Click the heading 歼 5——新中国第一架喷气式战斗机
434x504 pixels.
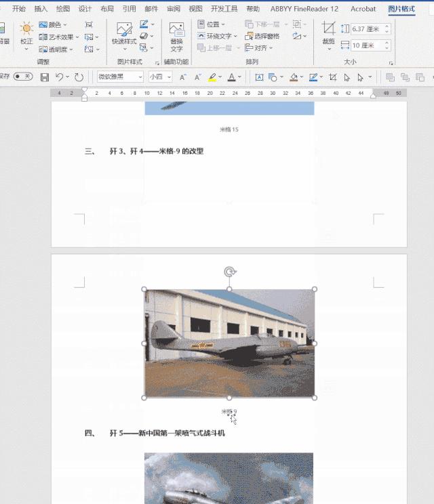(x=167, y=434)
